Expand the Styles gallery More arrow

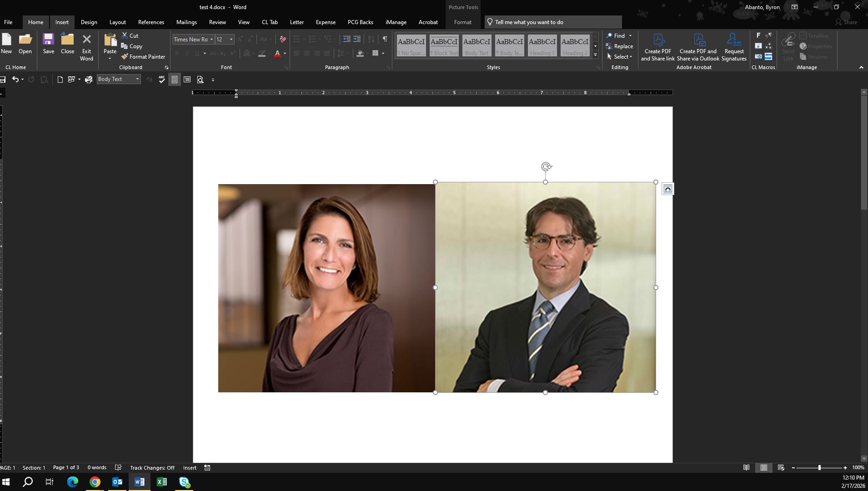tap(595, 55)
